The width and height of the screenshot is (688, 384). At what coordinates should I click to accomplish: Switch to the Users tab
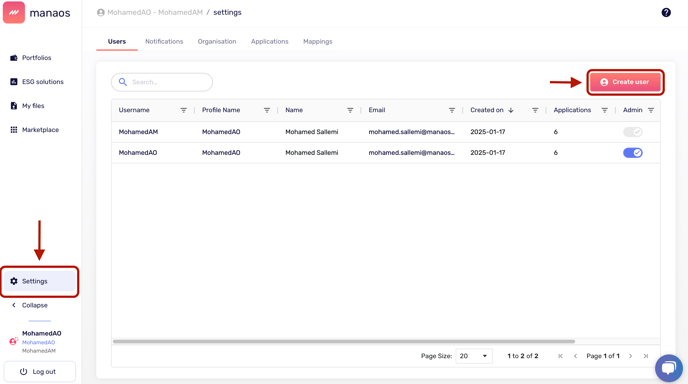[117, 41]
